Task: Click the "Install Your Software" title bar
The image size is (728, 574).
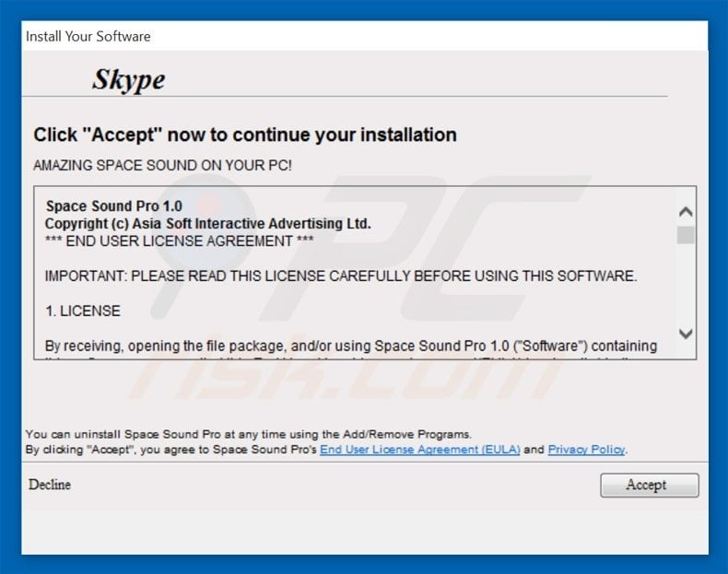Action: (88, 37)
